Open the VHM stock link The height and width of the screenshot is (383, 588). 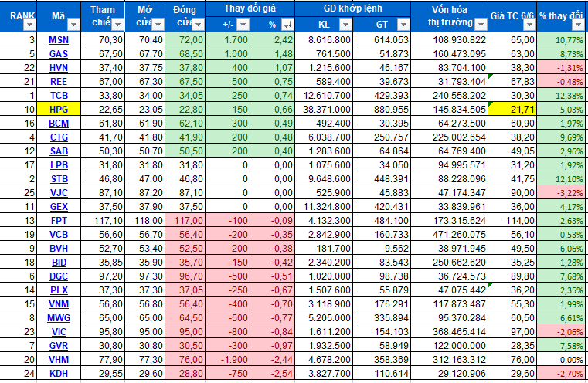click(x=59, y=359)
